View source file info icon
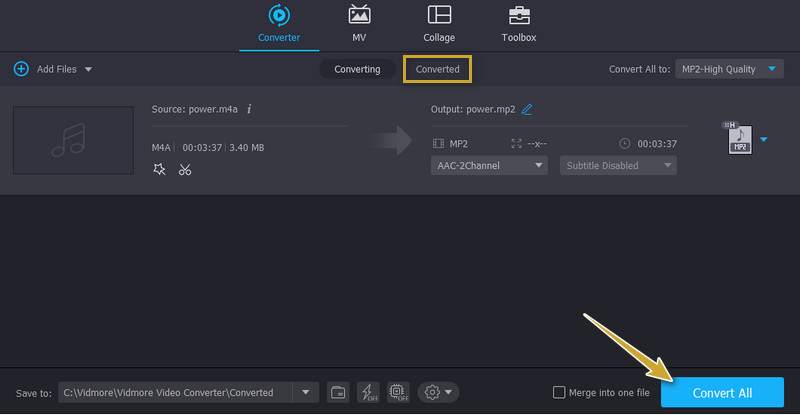 pyautogui.click(x=249, y=109)
